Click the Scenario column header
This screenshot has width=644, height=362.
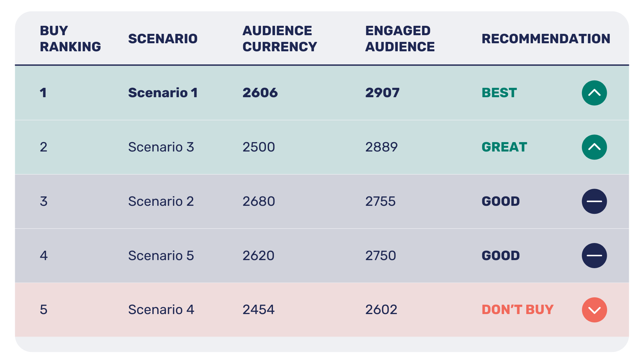(x=163, y=39)
